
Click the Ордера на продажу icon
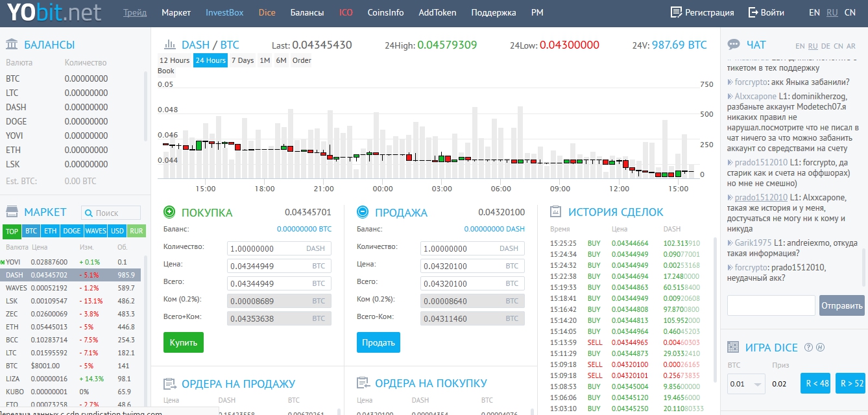pyautogui.click(x=169, y=383)
